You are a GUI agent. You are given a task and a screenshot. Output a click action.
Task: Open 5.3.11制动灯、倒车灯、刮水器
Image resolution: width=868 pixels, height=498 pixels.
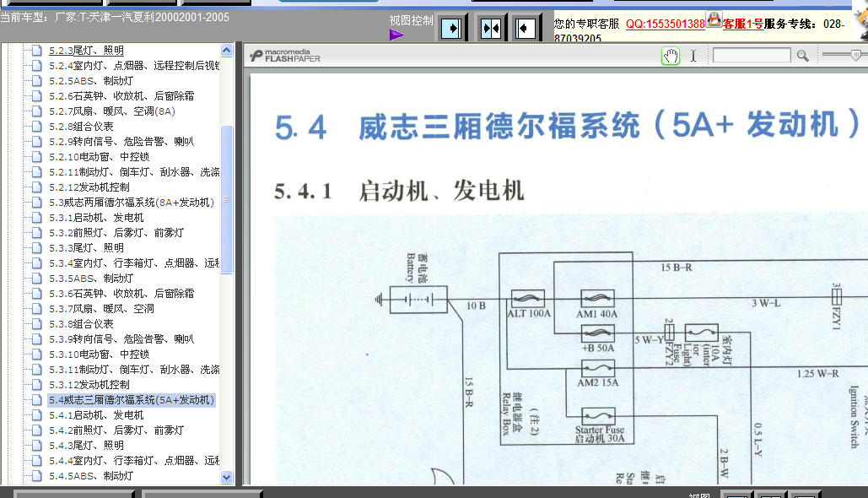click(134, 370)
